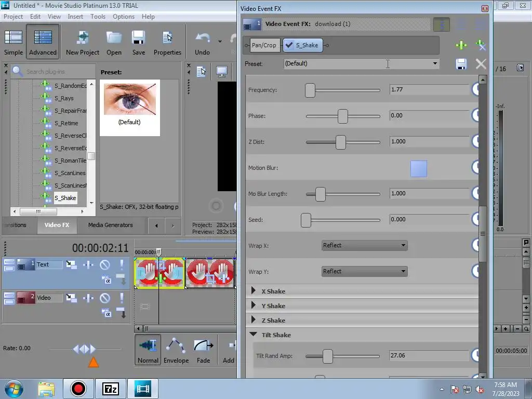The image size is (532, 399).
Task: Make compositing child on Video track
Action: tap(122, 313)
